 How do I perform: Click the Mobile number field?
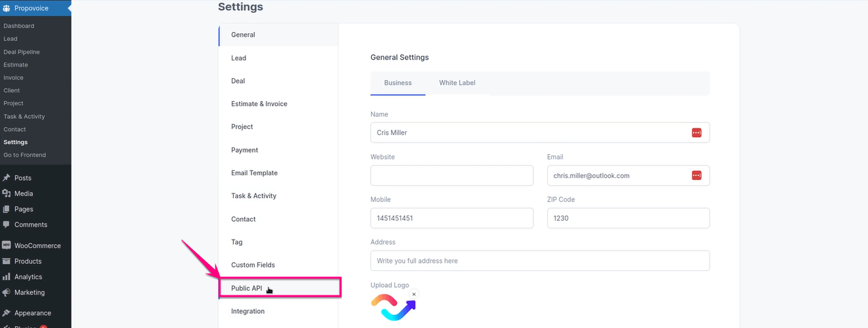click(451, 218)
